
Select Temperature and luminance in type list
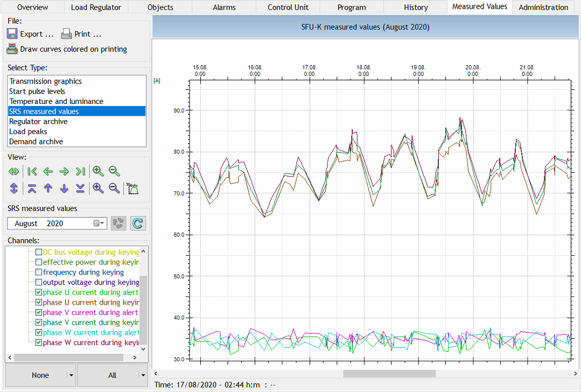[56, 101]
